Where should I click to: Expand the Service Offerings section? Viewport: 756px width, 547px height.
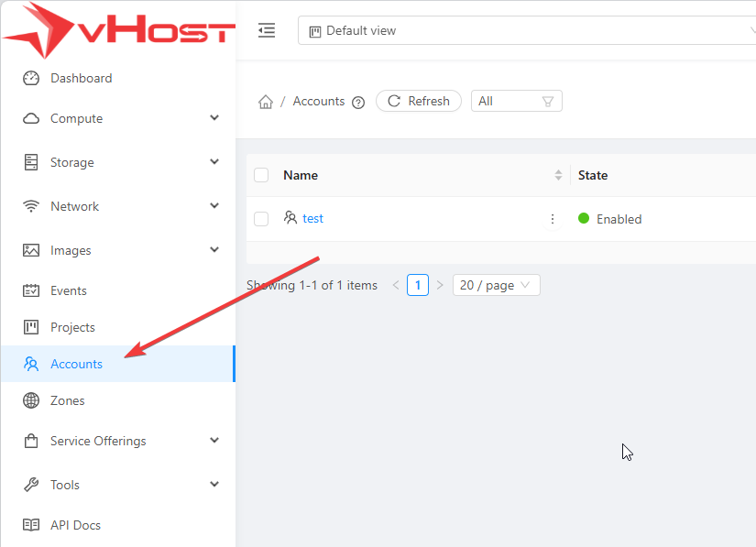(119, 441)
